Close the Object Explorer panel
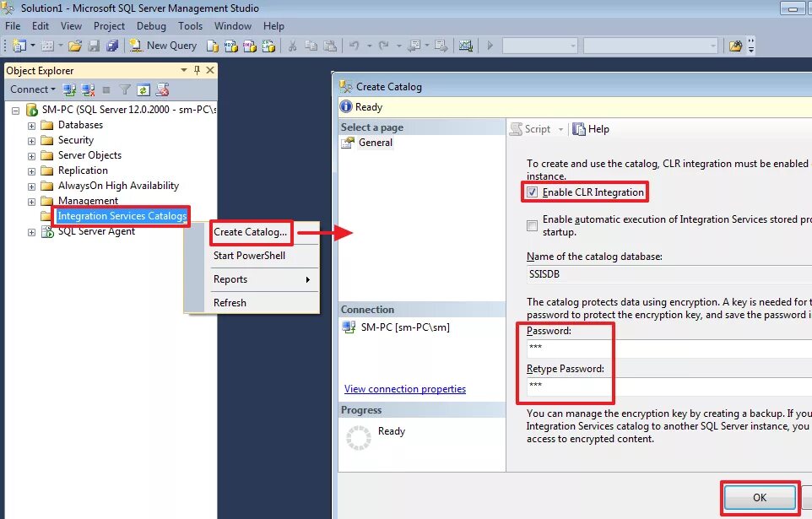The height and width of the screenshot is (519, 812). click(x=209, y=70)
